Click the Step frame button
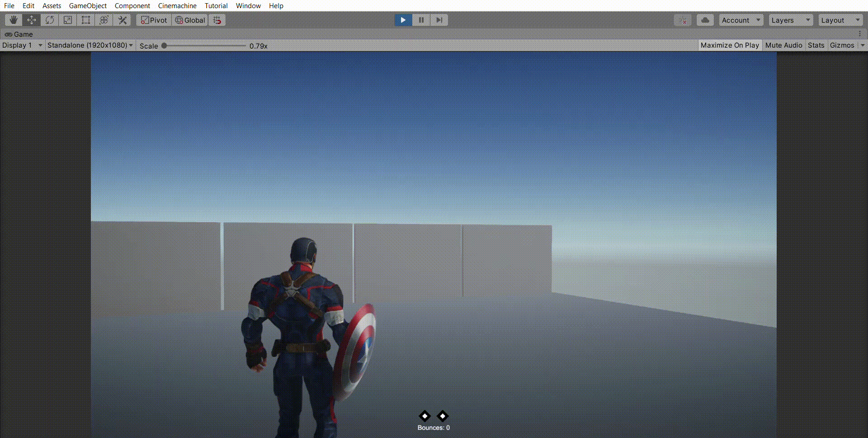Screen dimensions: 868x438 439,20
